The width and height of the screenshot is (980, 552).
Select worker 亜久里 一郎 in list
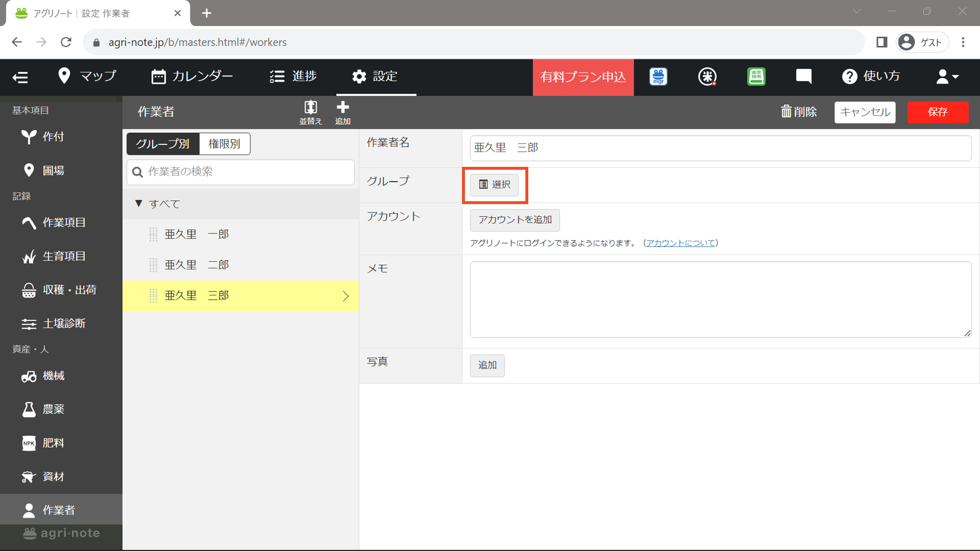click(197, 235)
